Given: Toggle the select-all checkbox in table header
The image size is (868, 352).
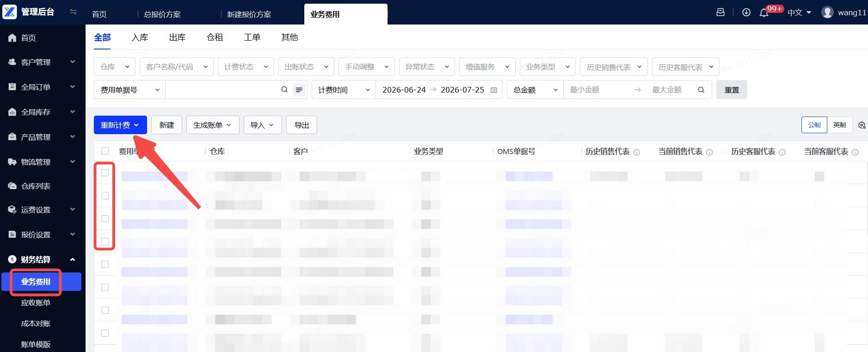Looking at the screenshot, I should pos(105,151).
